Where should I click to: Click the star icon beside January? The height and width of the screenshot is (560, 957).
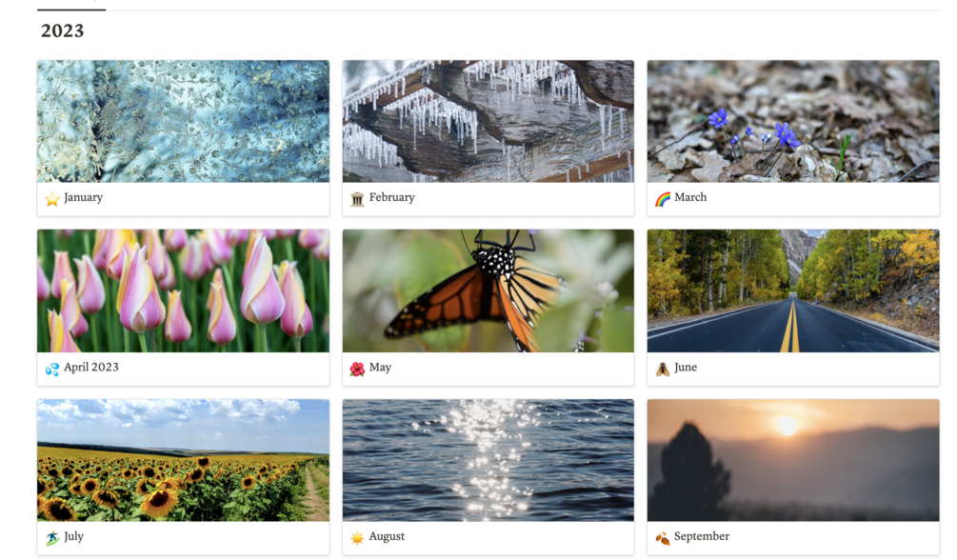click(51, 198)
